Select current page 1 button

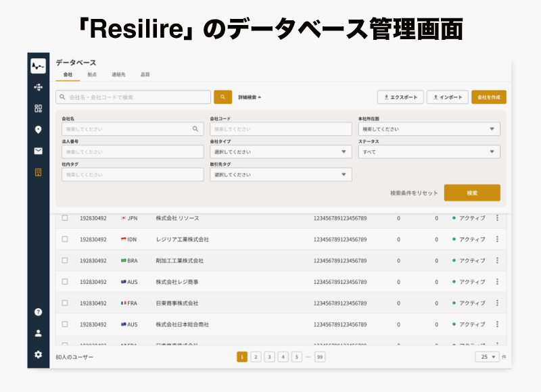[242, 357]
